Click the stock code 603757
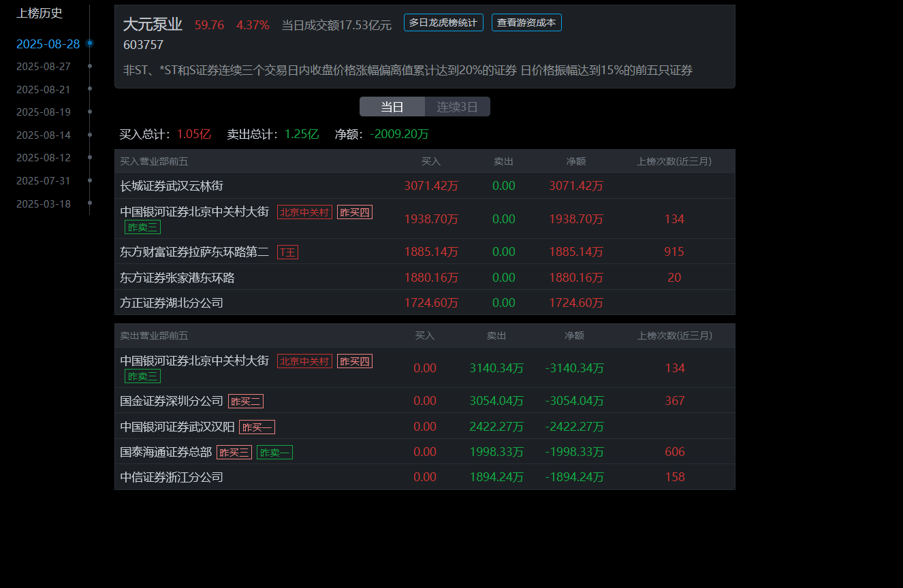Viewport: 903px width, 588px height. tap(143, 45)
